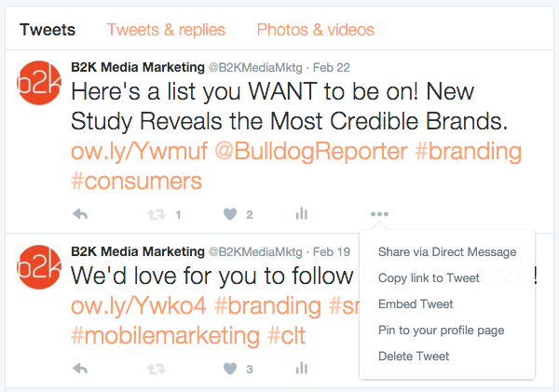Viewport: 559px width, 392px height.
Task: Choose Share via Direct Message
Action: tap(447, 251)
